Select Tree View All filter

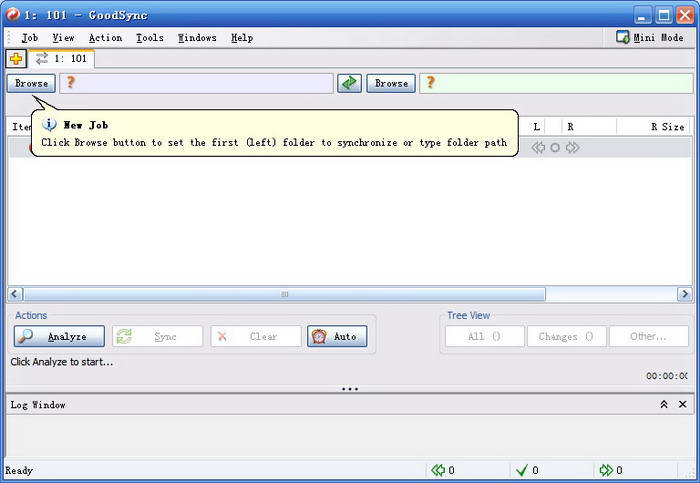(x=485, y=336)
